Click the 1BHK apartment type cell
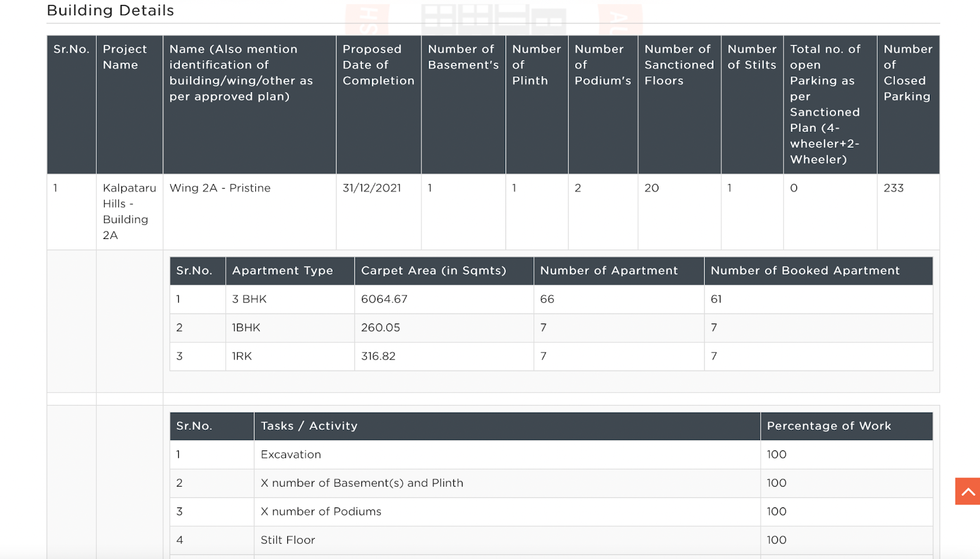 point(290,328)
